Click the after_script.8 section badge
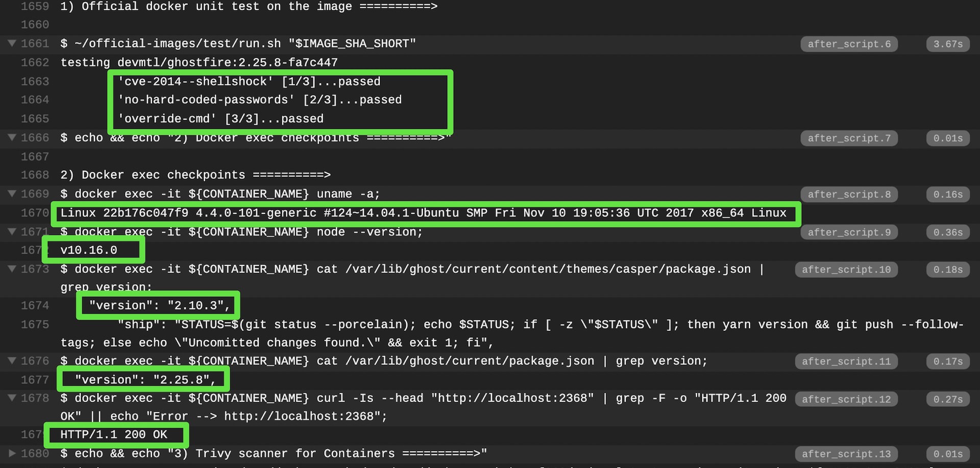 point(849,194)
